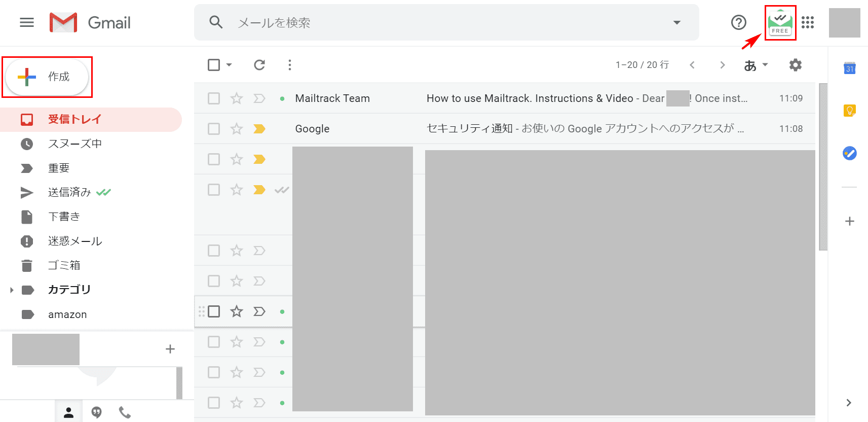Open the セキュリティ通知 email from Google
868x422 pixels.
point(505,129)
